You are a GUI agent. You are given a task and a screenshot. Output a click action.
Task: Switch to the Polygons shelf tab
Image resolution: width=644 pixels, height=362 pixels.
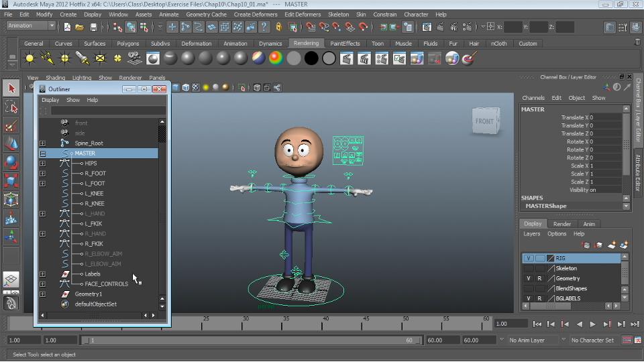pyautogui.click(x=127, y=44)
